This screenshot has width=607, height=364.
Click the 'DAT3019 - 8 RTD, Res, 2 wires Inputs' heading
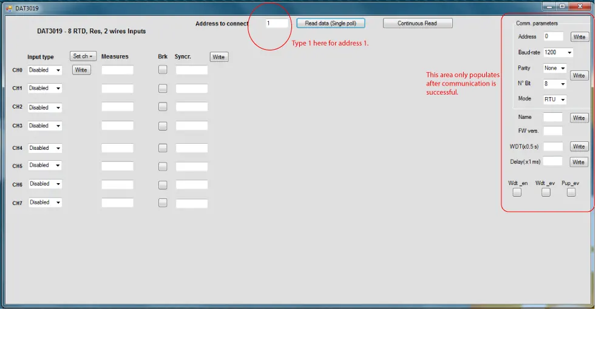tap(92, 32)
